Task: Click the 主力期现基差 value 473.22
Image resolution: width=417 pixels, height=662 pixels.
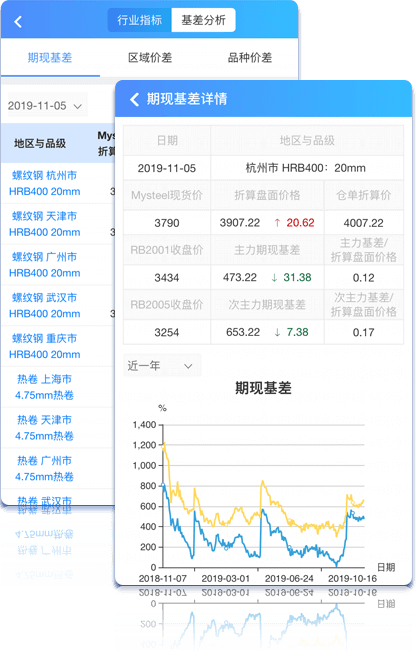Action: click(x=240, y=277)
